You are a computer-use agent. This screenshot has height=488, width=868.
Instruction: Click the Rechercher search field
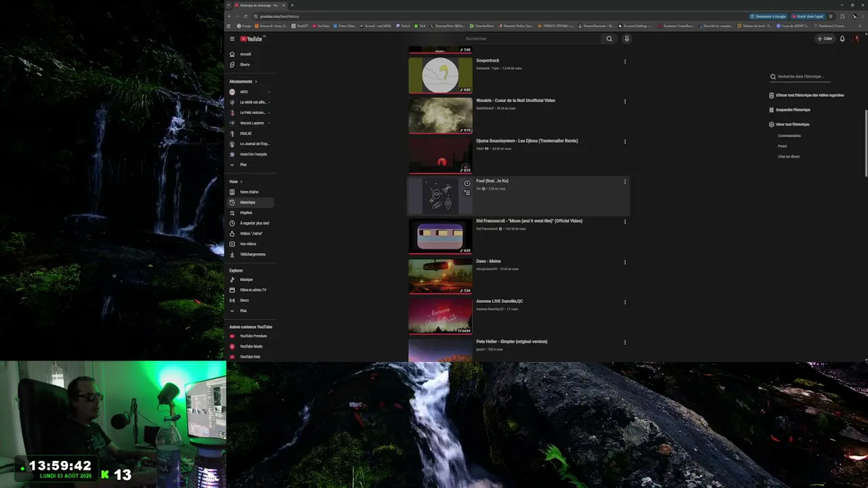(531, 39)
